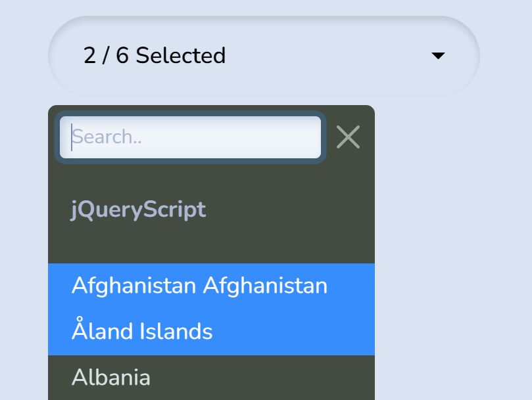Tap the X symbol next to search box

(348, 137)
